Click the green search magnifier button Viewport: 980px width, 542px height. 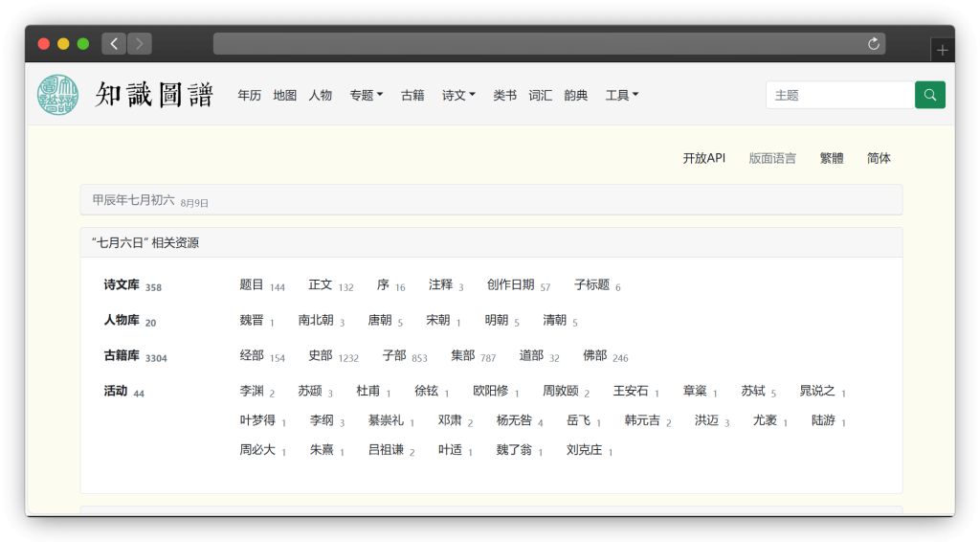929,95
